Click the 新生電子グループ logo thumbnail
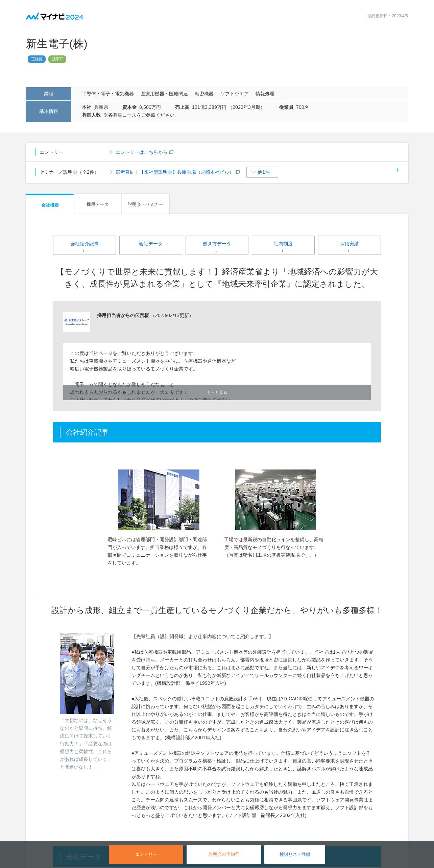Viewport: 434px width, 868px height. tap(77, 322)
